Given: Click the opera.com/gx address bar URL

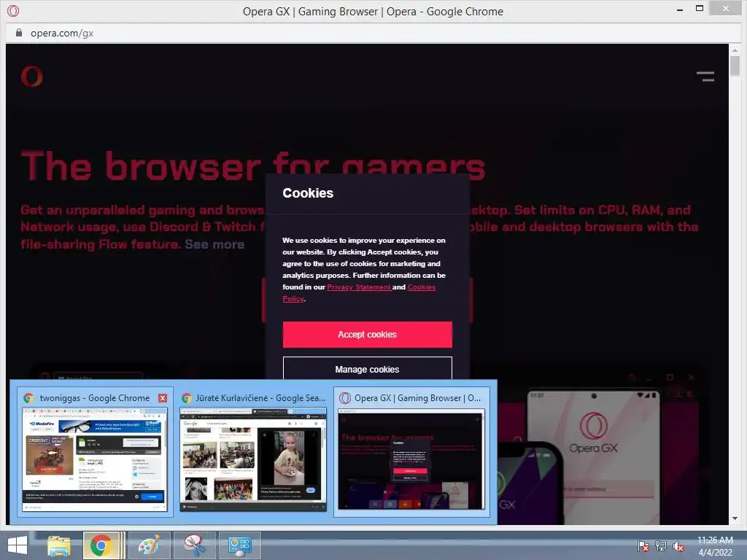Looking at the screenshot, I should (62, 33).
